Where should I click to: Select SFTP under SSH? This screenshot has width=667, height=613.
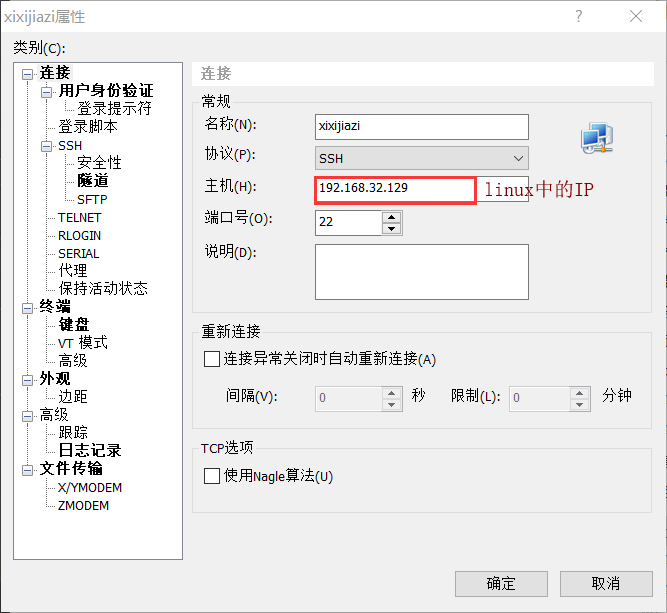tap(92, 200)
